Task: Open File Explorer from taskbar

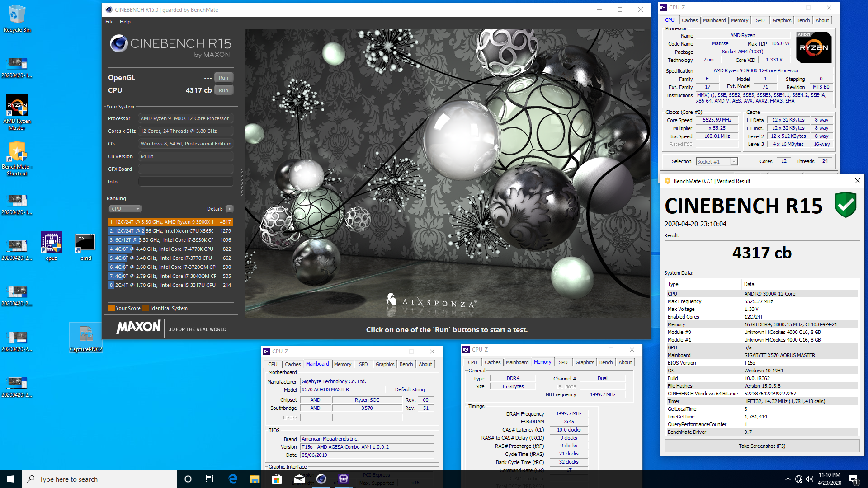Action: click(255, 479)
